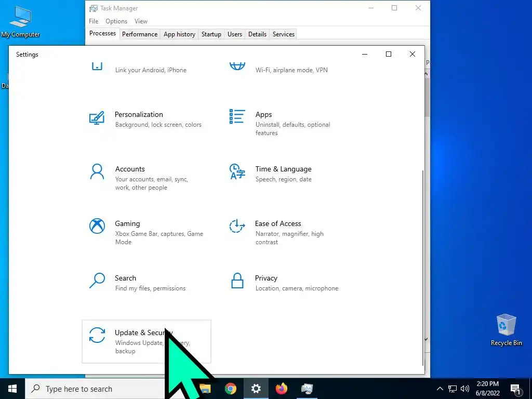This screenshot has width=532, height=399.
Task: Open the Ease of Access title
Action: click(278, 223)
